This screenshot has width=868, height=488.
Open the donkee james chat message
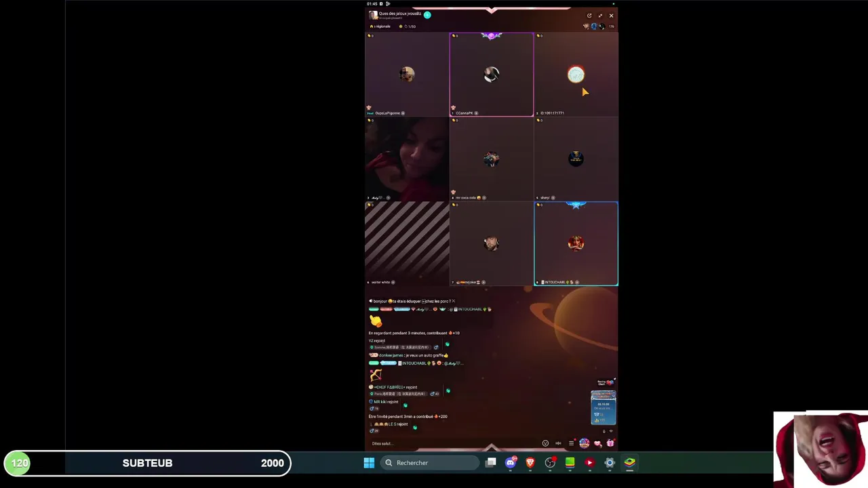tap(409, 355)
